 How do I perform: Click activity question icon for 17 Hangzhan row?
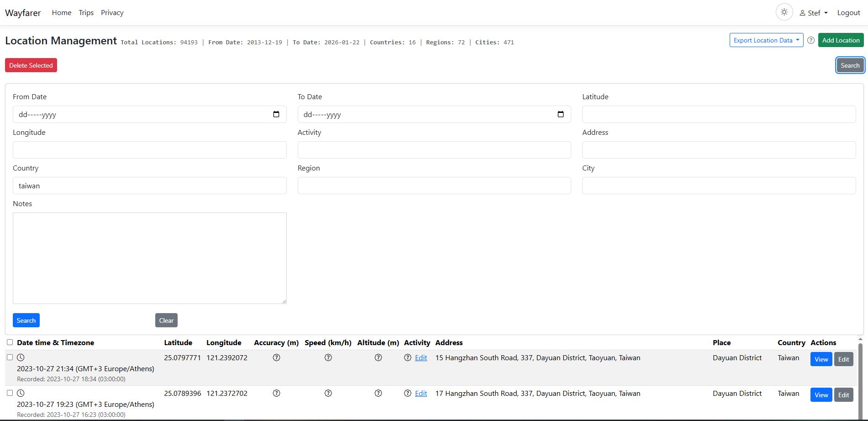(408, 393)
